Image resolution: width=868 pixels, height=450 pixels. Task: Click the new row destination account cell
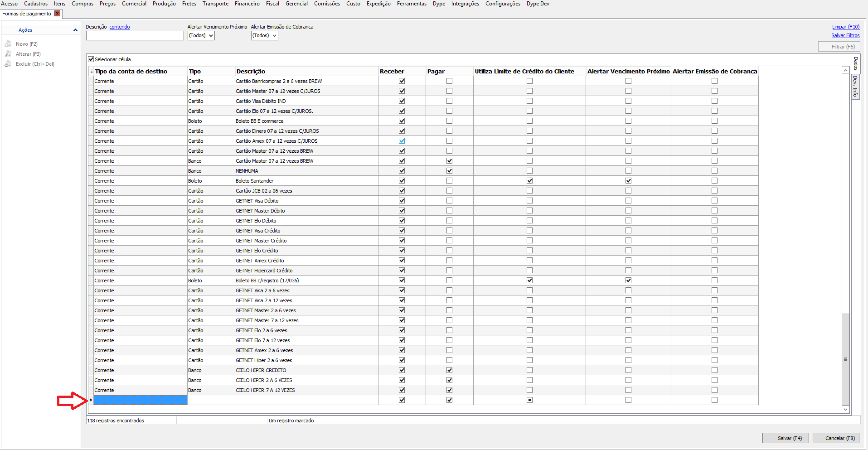[140, 400]
